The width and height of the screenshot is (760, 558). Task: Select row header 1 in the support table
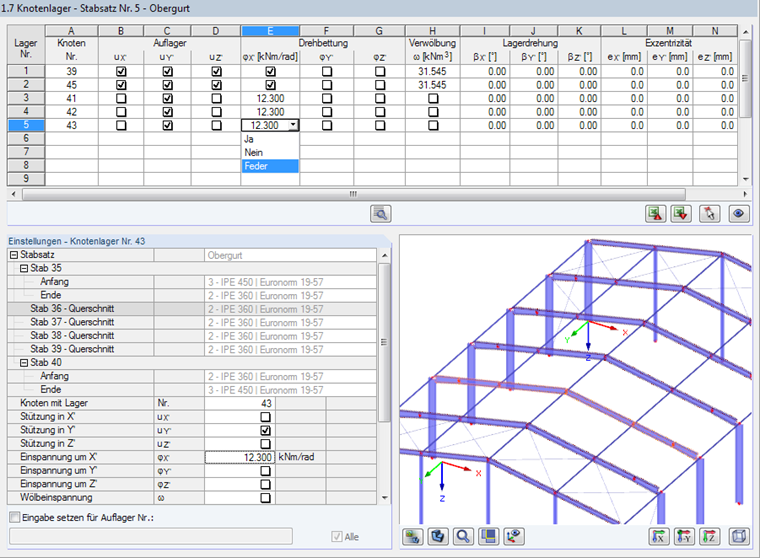pos(26,71)
